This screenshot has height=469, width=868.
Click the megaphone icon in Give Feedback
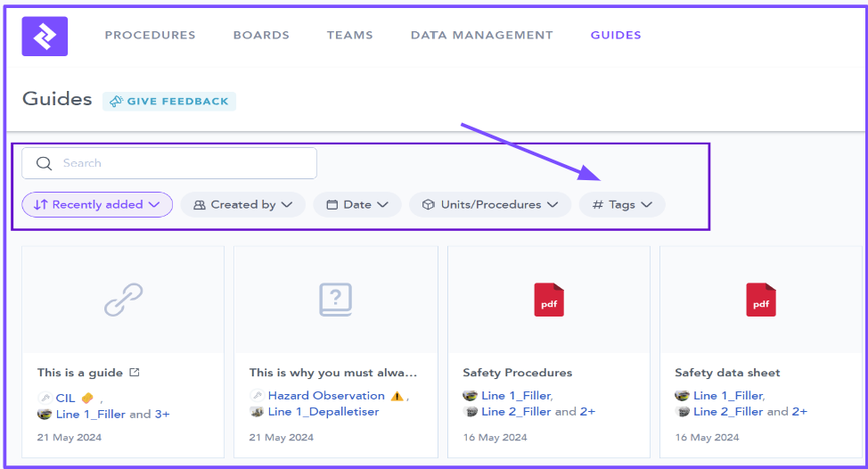[116, 102]
